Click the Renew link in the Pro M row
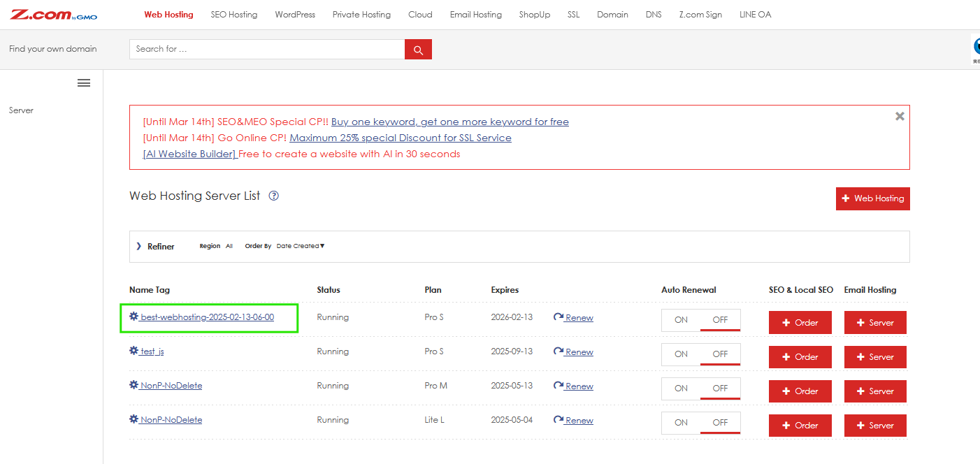The image size is (980, 464). coord(579,386)
